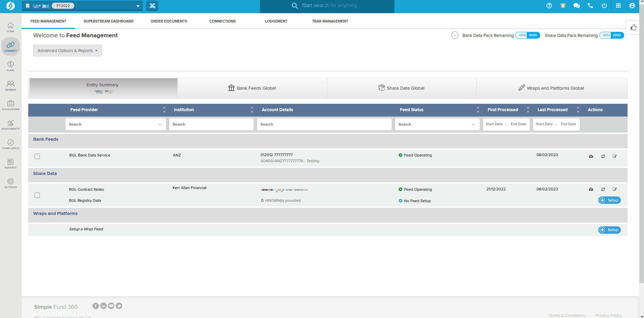Click the global search for anything box
644x318 pixels.
pos(327,6)
